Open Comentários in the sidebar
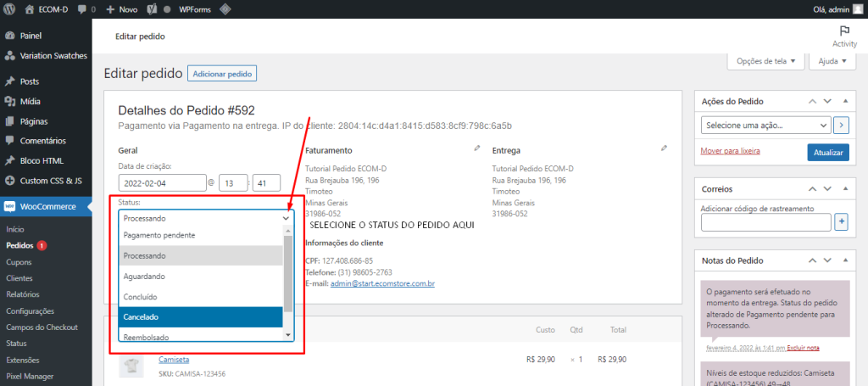This screenshot has height=386, width=868. (x=42, y=141)
